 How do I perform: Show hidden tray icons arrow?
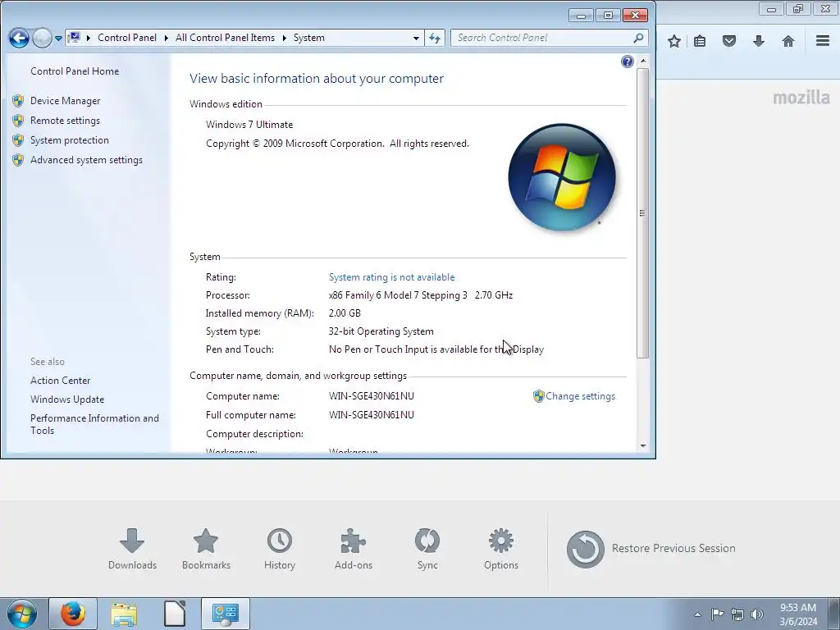697,614
